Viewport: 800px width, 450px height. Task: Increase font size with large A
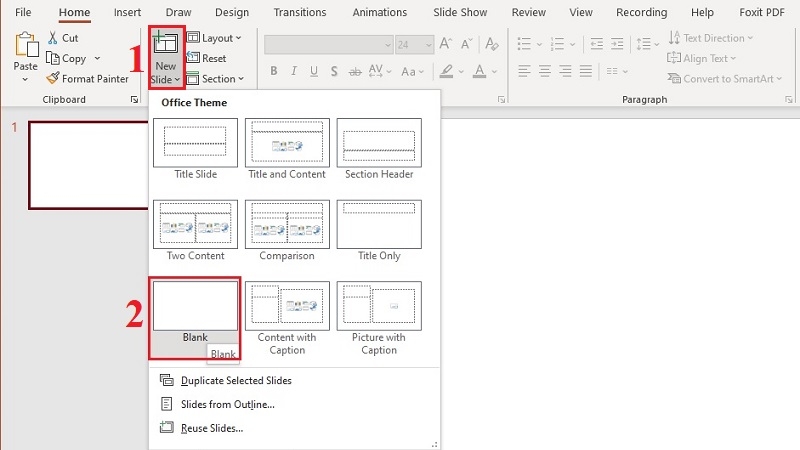pos(445,44)
